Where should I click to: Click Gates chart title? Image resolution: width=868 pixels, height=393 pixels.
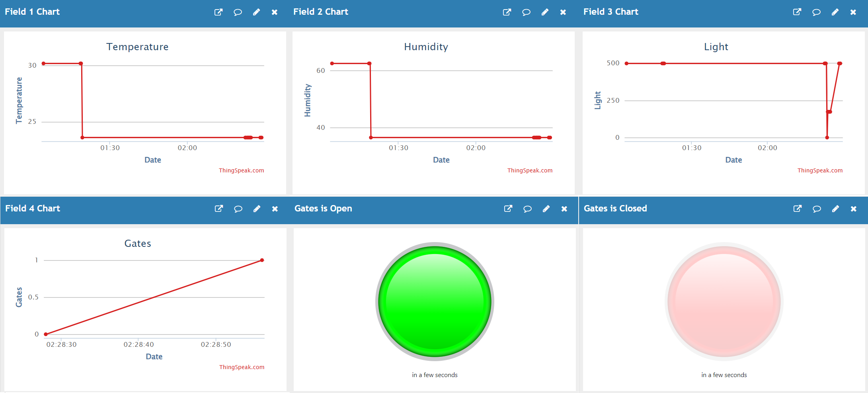(x=138, y=243)
